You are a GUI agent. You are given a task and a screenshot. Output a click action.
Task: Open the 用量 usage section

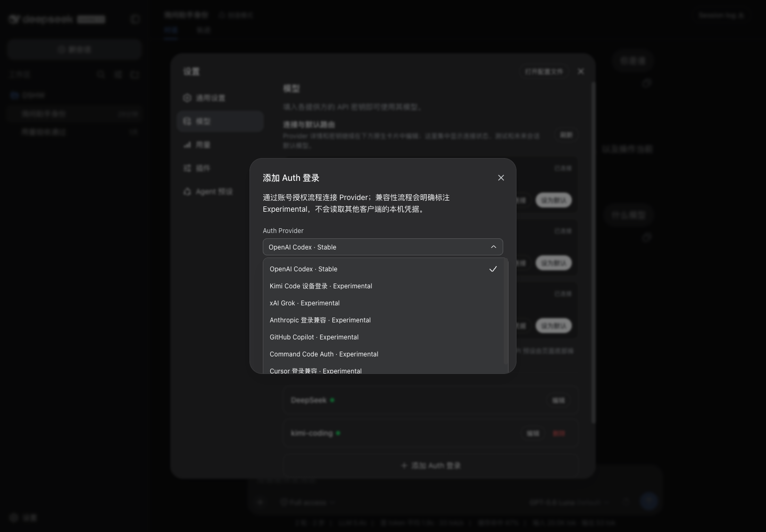(x=220, y=145)
